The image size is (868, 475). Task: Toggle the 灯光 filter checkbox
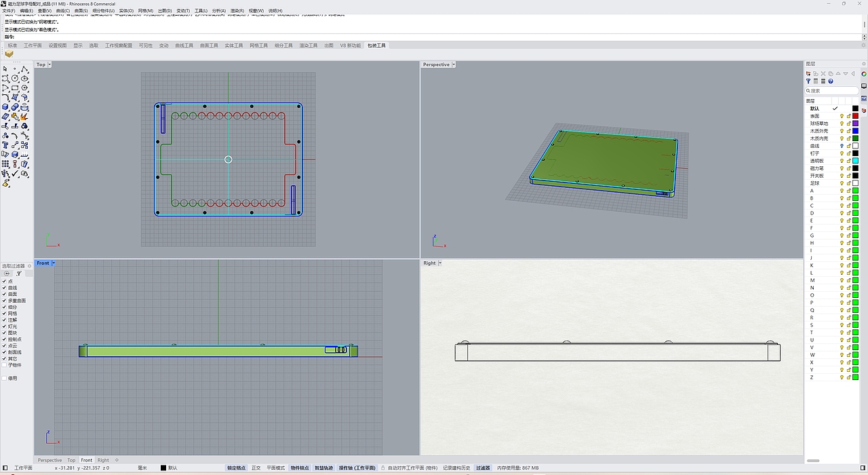tap(4, 326)
